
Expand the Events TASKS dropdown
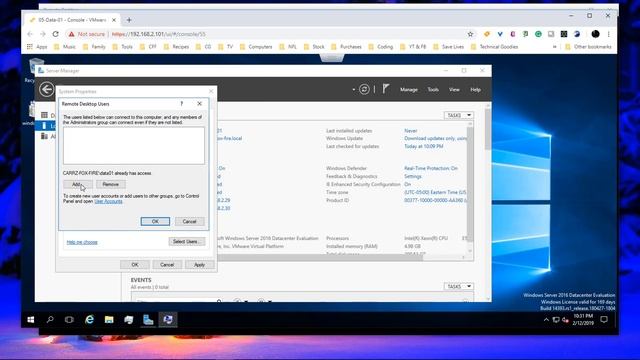click(459, 287)
